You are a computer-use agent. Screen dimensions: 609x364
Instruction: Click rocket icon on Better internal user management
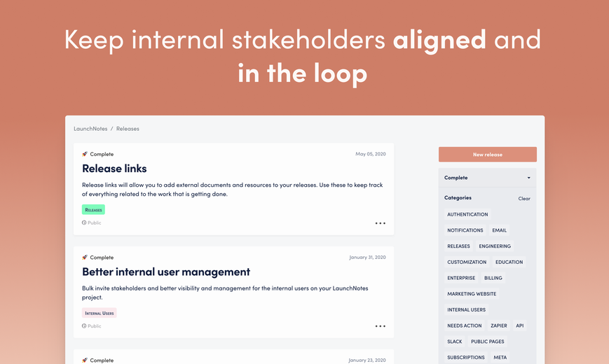click(85, 258)
